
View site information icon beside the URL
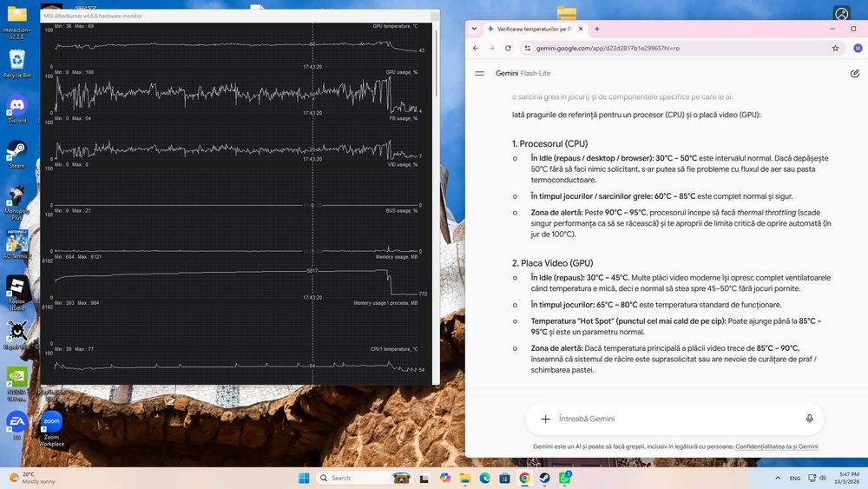(x=528, y=48)
